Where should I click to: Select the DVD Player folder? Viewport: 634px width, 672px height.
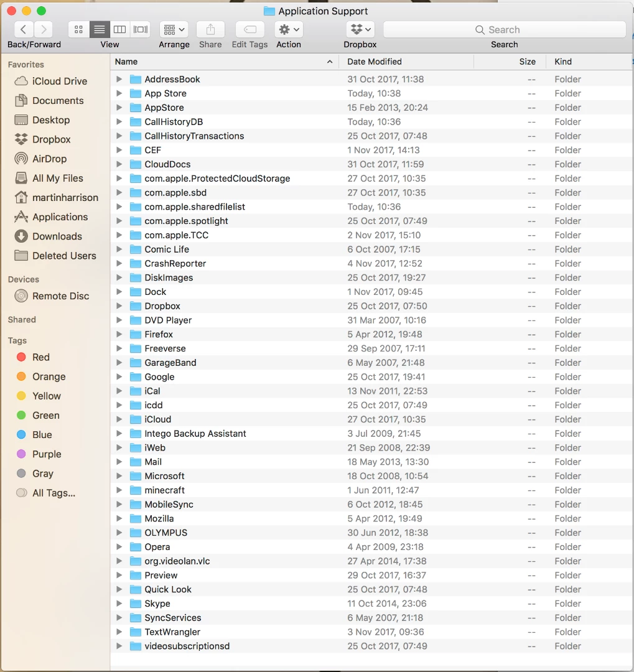click(x=371, y=320)
